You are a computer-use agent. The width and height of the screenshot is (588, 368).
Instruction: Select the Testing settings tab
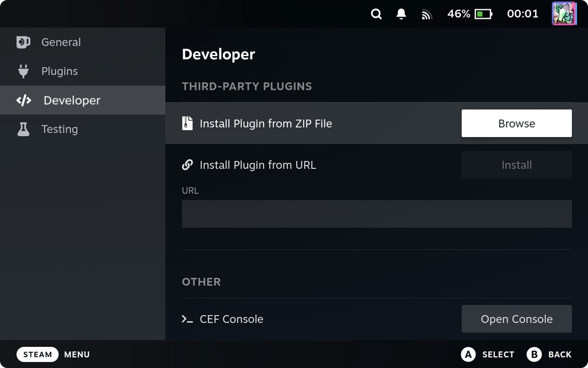coord(59,129)
